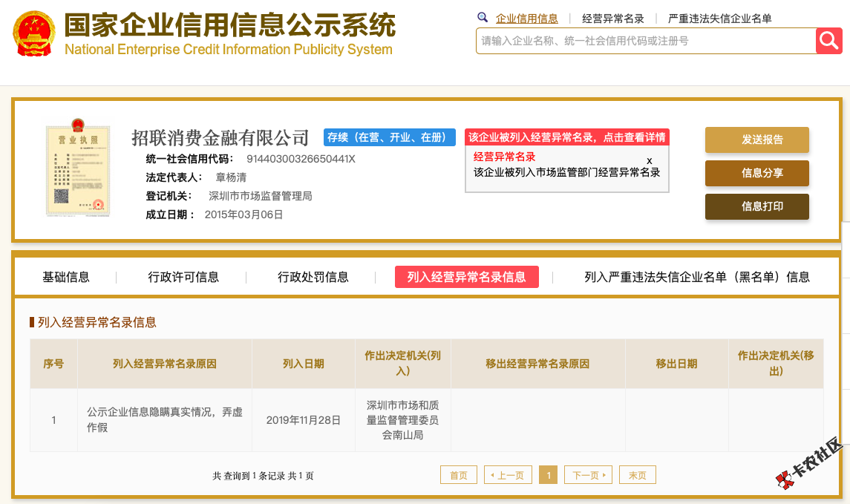The image size is (850, 504).
Task: Click credit code 91440300326650441X
Action: coord(301,159)
